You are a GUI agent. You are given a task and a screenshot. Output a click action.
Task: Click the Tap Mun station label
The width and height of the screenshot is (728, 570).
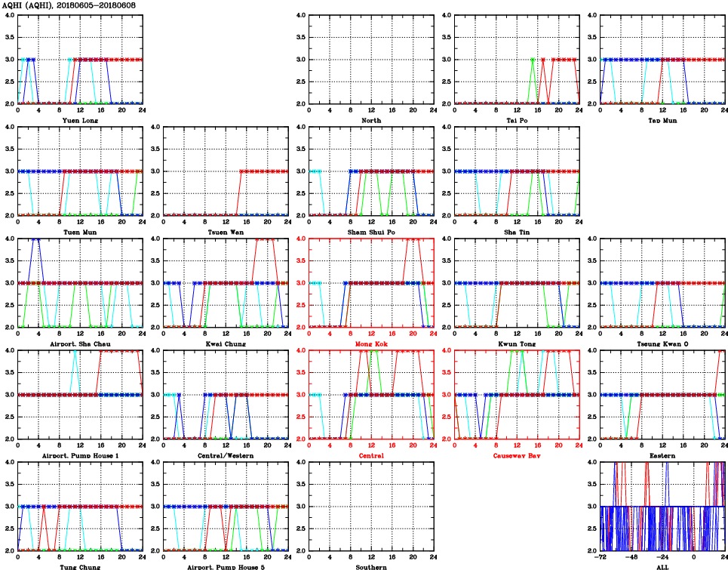pyautogui.click(x=662, y=120)
